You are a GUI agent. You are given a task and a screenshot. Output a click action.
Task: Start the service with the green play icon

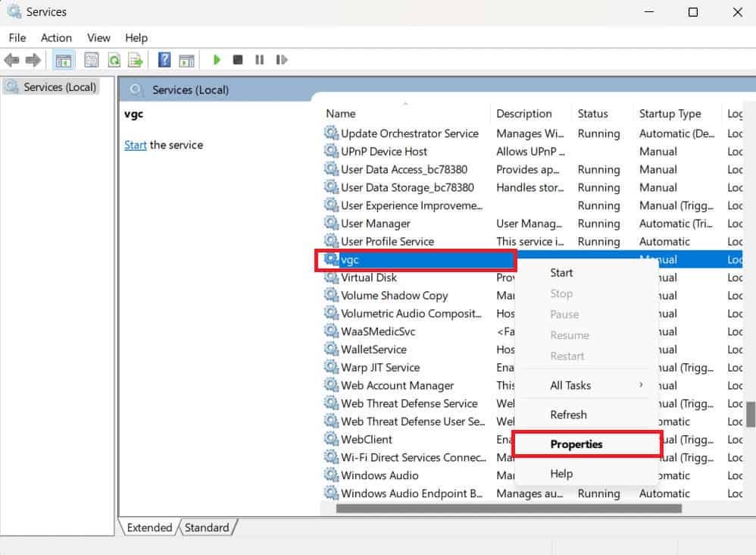pyautogui.click(x=217, y=60)
